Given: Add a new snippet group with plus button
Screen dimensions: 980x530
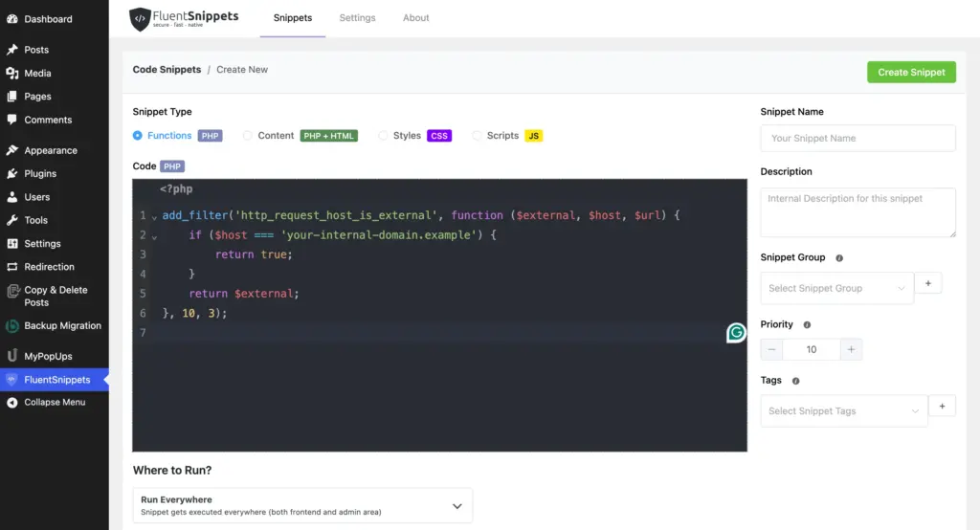Looking at the screenshot, I should point(928,284).
